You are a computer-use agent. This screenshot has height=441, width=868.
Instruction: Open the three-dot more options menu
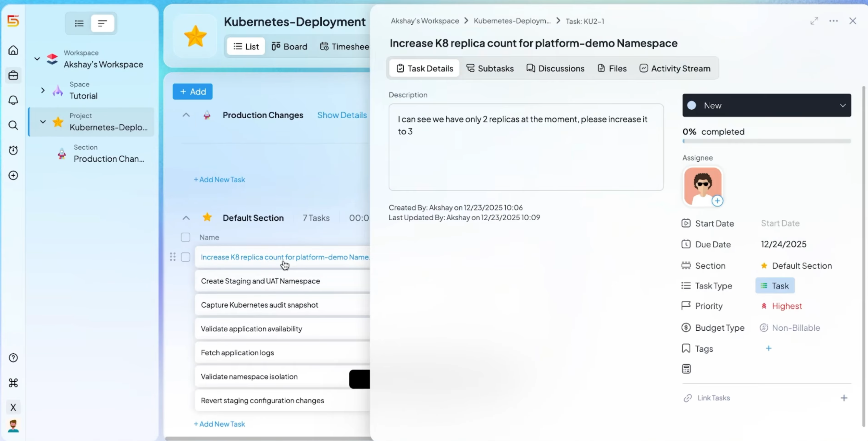point(833,21)
